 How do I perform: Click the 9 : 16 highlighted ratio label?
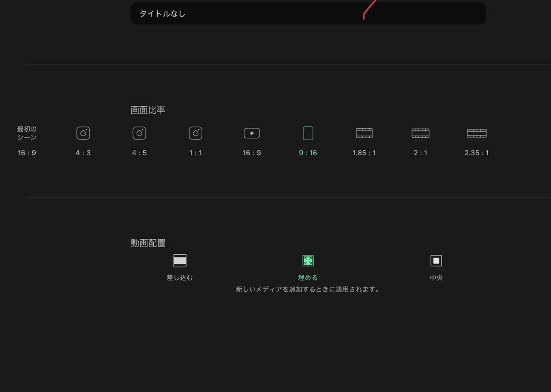pos(308,153)
